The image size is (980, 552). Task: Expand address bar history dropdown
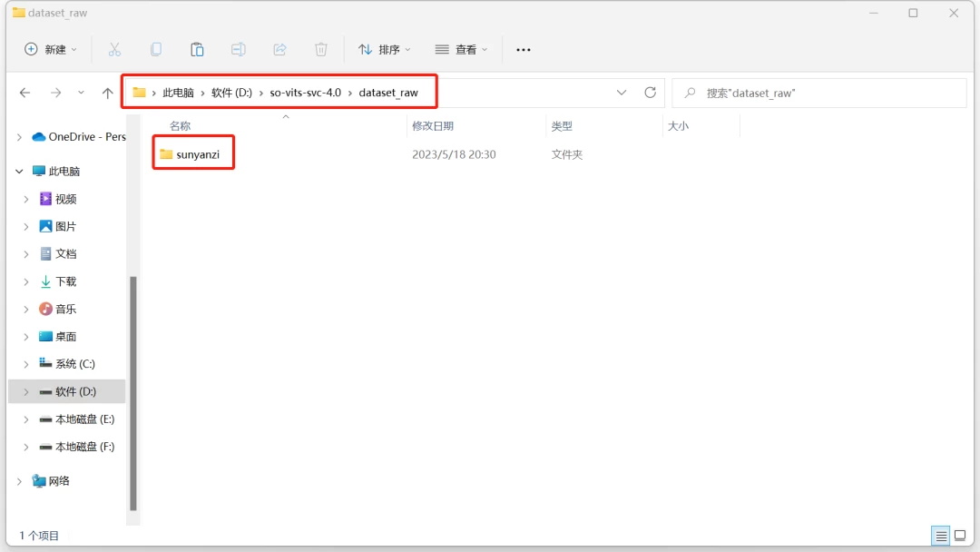(622, 93)
